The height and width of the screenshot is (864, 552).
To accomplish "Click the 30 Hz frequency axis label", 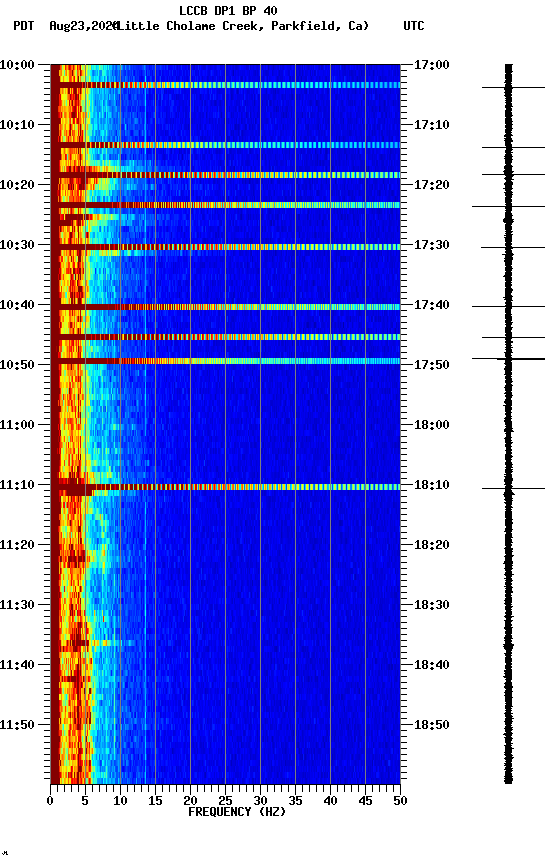I will pos(260,801).
